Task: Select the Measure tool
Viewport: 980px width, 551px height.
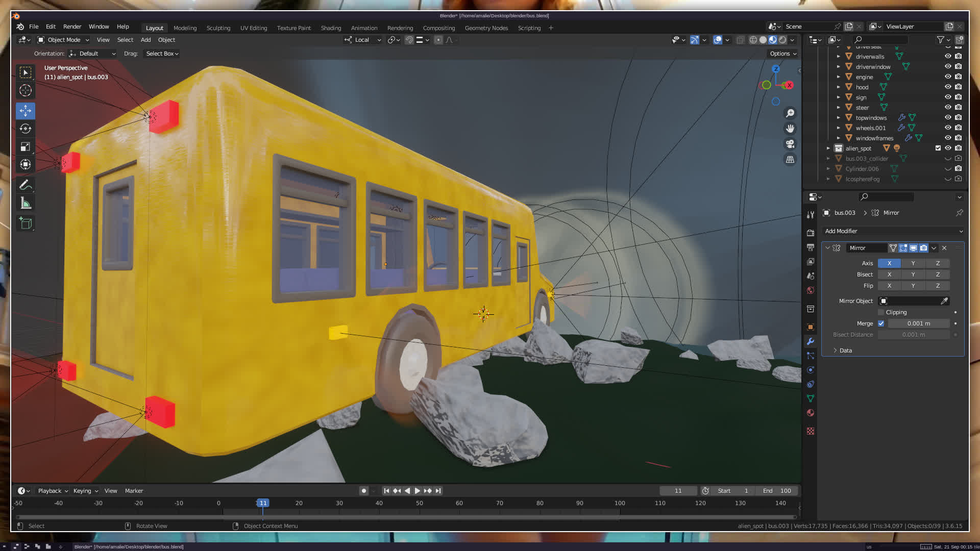Action: pyautogui.click(x=26, y=204)
